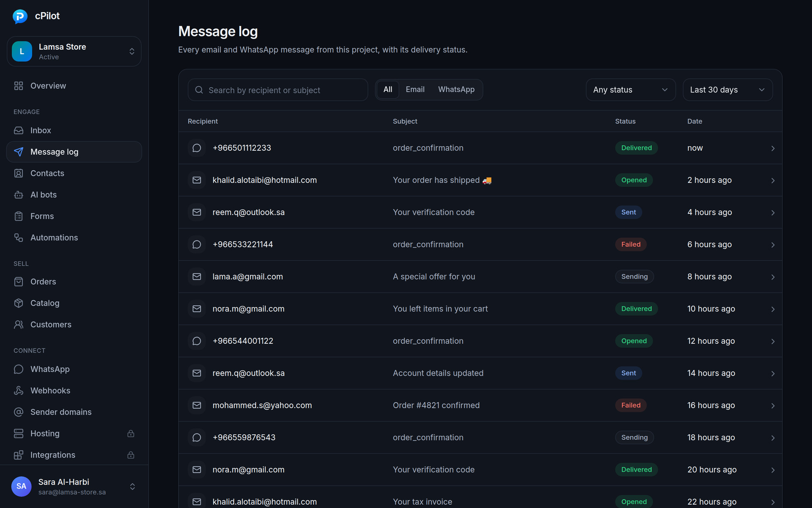Open the Catalog box icon
Screen dimensions: 812x508
(19, 303)
